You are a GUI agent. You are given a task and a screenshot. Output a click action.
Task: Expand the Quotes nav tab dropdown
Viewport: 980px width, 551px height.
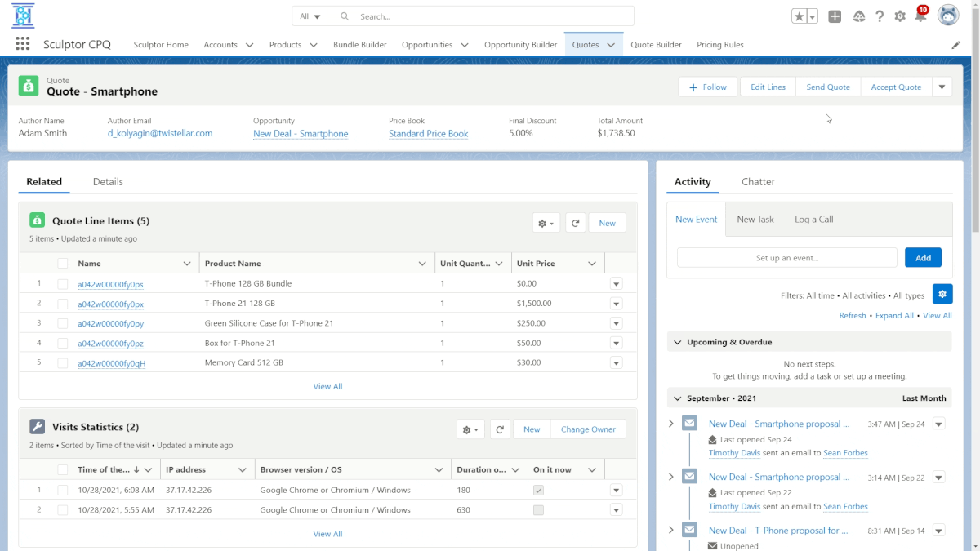[611, 45]
